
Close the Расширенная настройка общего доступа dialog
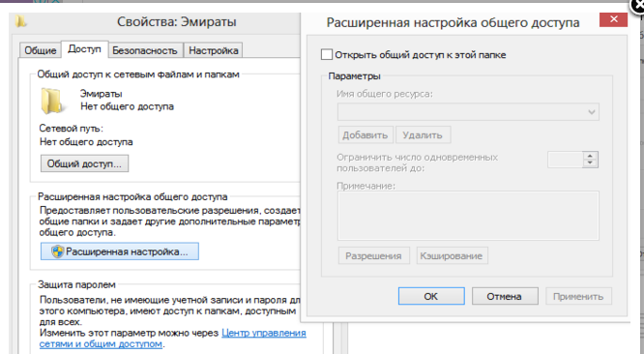pyautogui.click(x=613, y=19)
